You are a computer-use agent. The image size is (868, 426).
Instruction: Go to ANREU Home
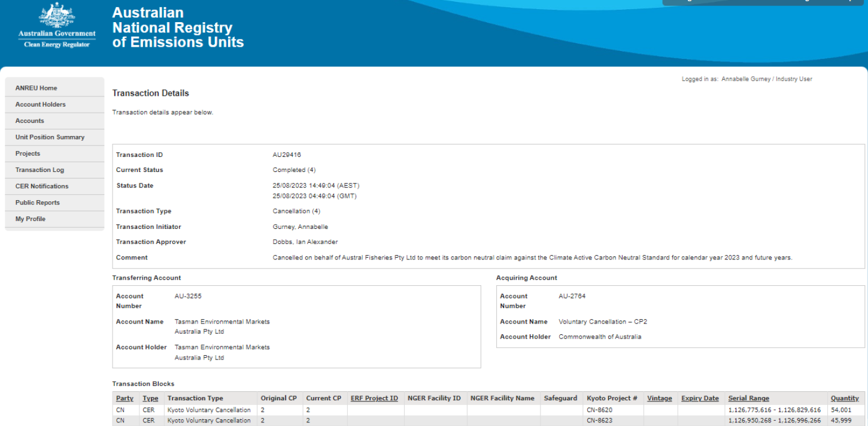pyautogui.click(x=37, y=88)
